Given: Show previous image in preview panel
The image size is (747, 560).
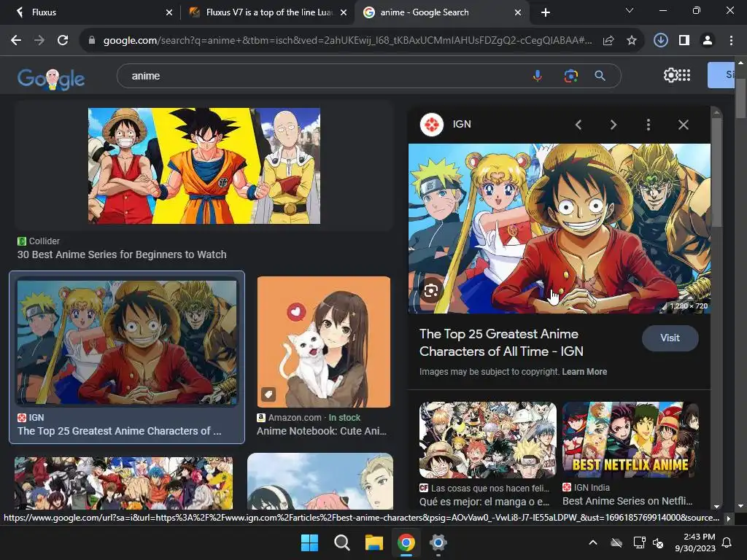Looking at the screenshot, I should [x=578, y=125].
